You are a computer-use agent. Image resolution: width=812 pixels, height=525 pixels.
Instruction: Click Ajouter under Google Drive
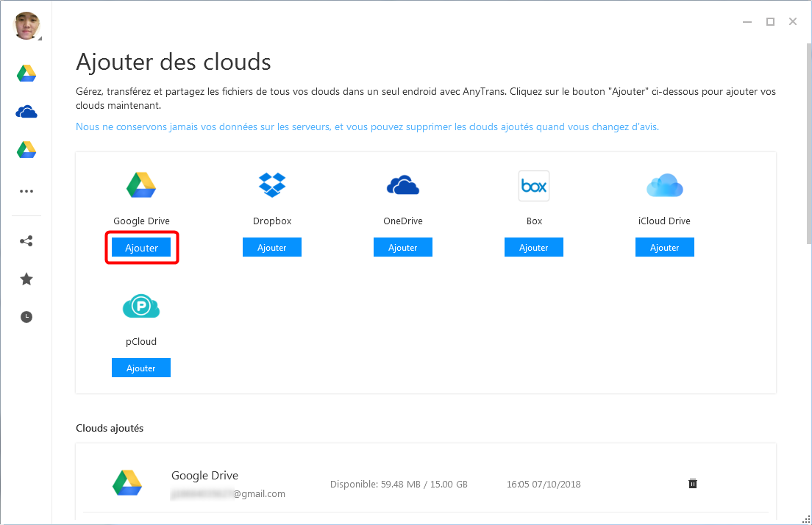point(141,248)
